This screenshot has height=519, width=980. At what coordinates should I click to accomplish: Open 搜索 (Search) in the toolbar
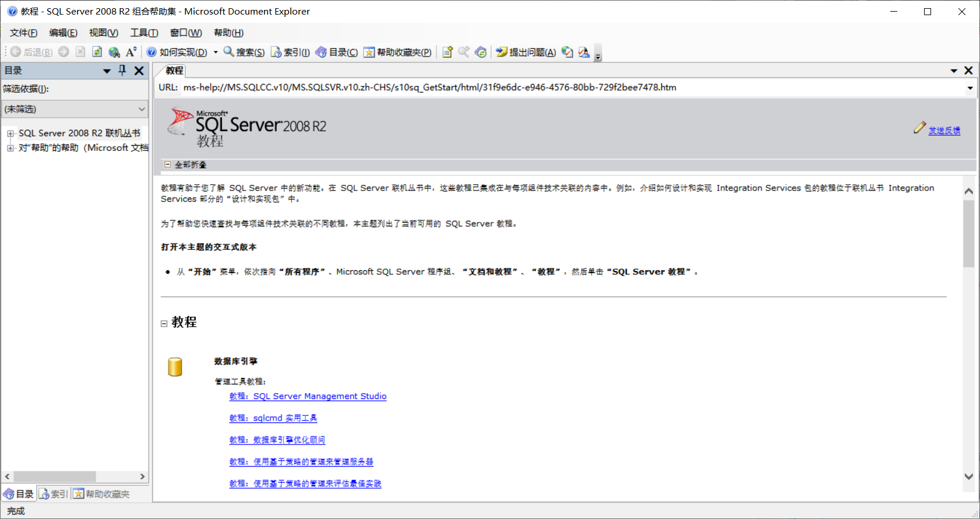[x=244, y=52]
